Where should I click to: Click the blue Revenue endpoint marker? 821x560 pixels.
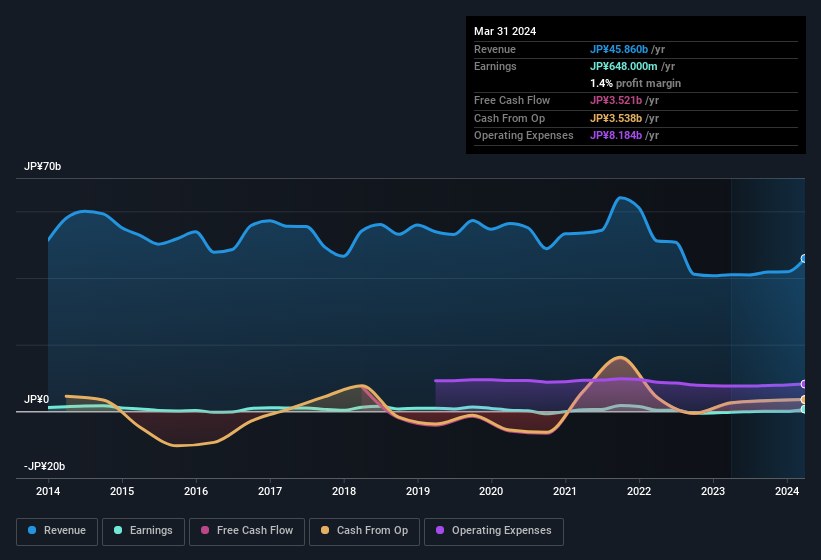click(x=804, y=259)
